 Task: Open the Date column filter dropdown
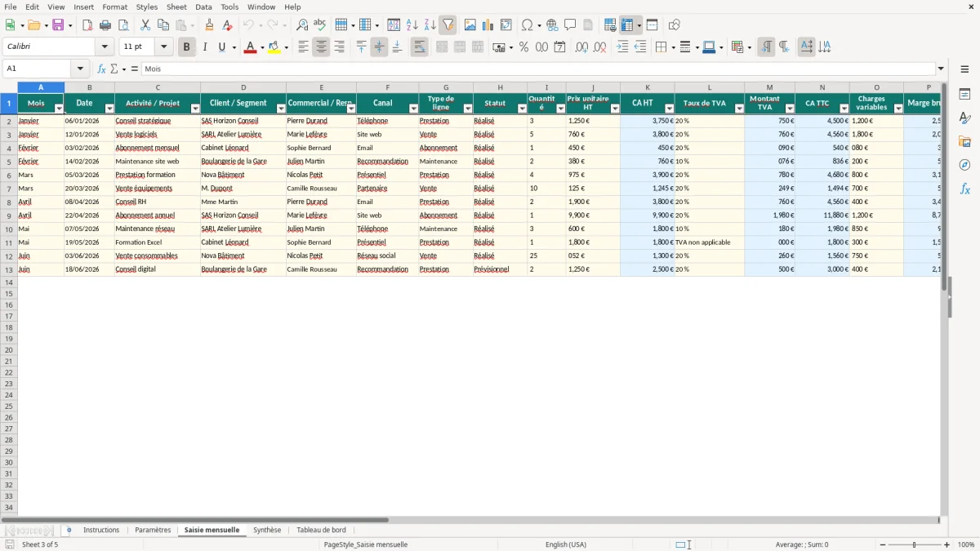(x=109, y=109)
